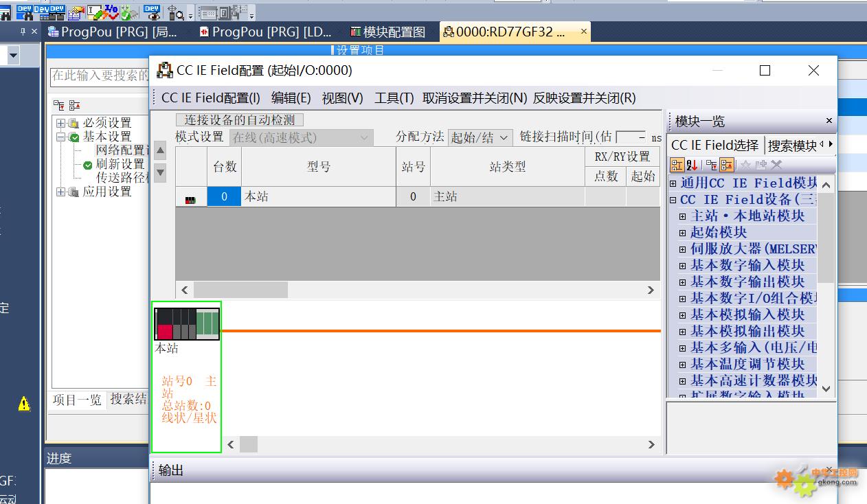Select the CC IE Field选择 tab

(x=714, y=145)
